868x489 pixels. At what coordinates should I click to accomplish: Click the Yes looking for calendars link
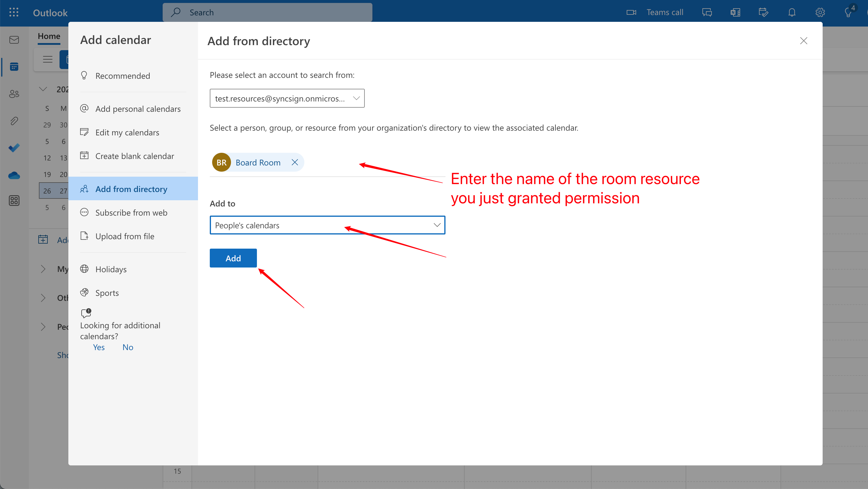(98, 347)
